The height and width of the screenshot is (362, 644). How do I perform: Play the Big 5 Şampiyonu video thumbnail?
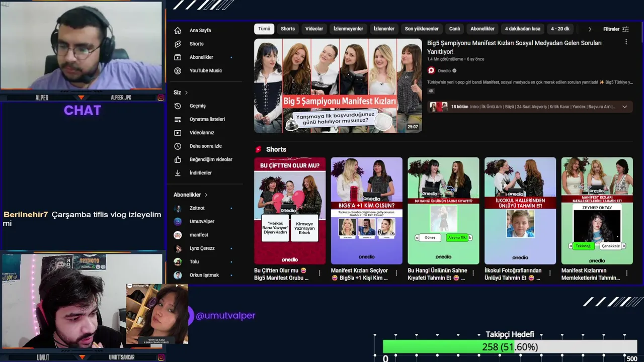pyautogui.click(x=338, y=86)
